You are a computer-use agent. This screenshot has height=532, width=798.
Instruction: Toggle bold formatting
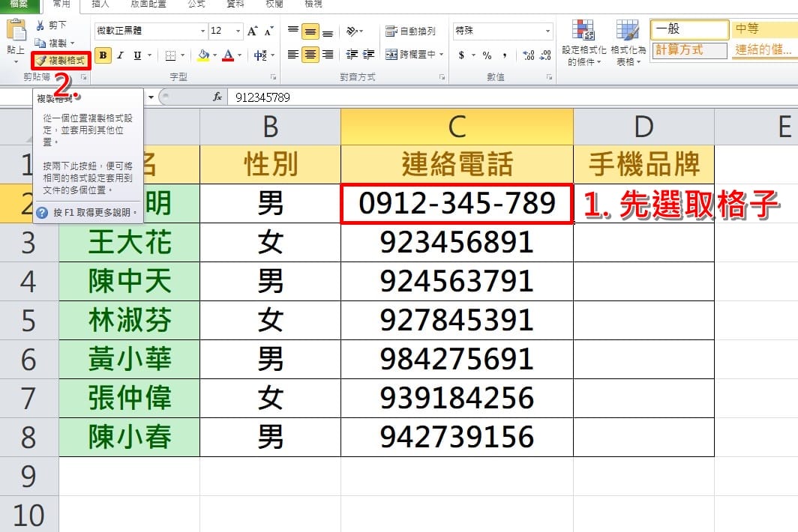103,55
